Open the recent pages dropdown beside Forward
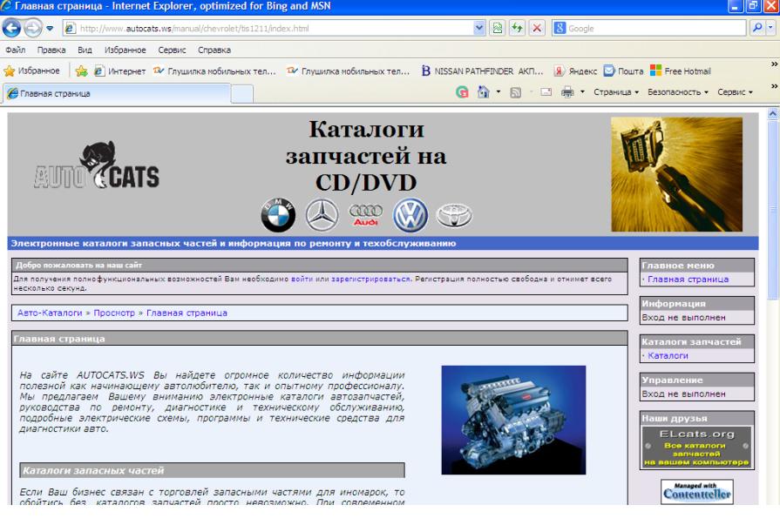 (x=50, y=29)
